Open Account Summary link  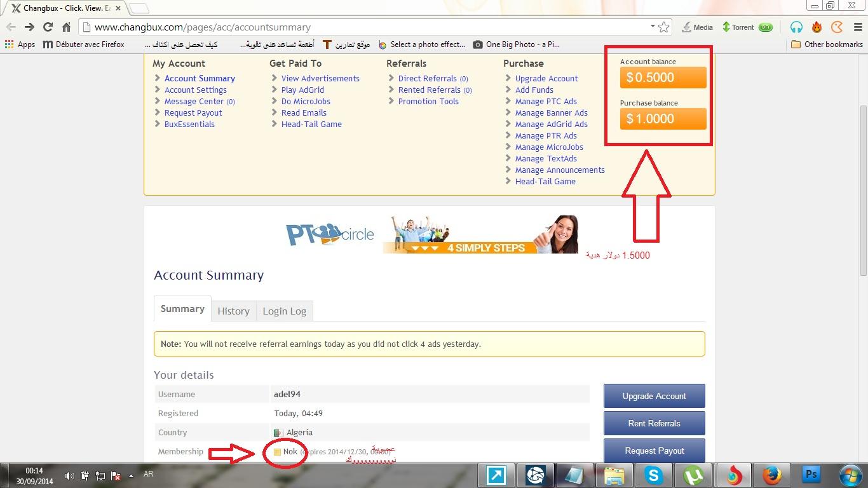(x=200, y=78)
